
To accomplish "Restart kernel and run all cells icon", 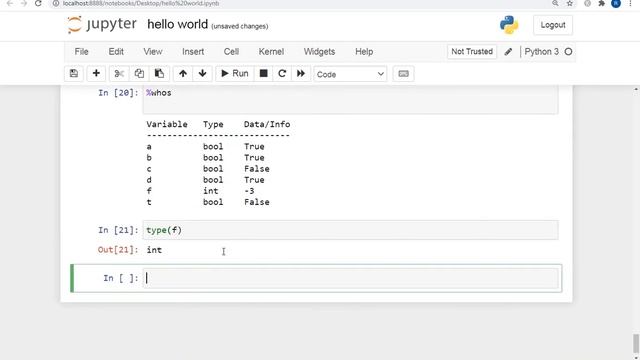I will coord(301,73).
